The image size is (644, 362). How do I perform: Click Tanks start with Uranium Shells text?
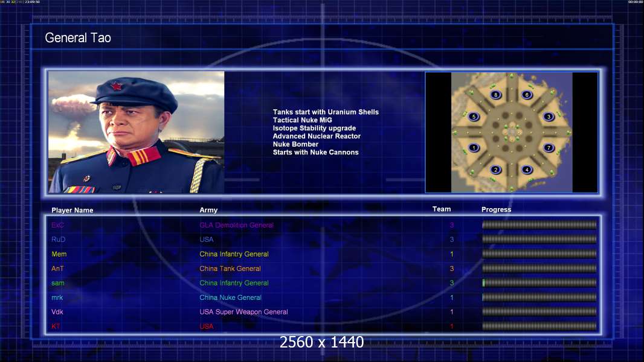326,112
